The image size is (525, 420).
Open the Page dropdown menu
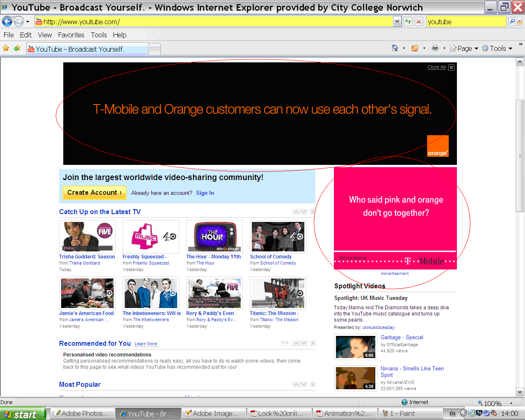tap(464, 48)
